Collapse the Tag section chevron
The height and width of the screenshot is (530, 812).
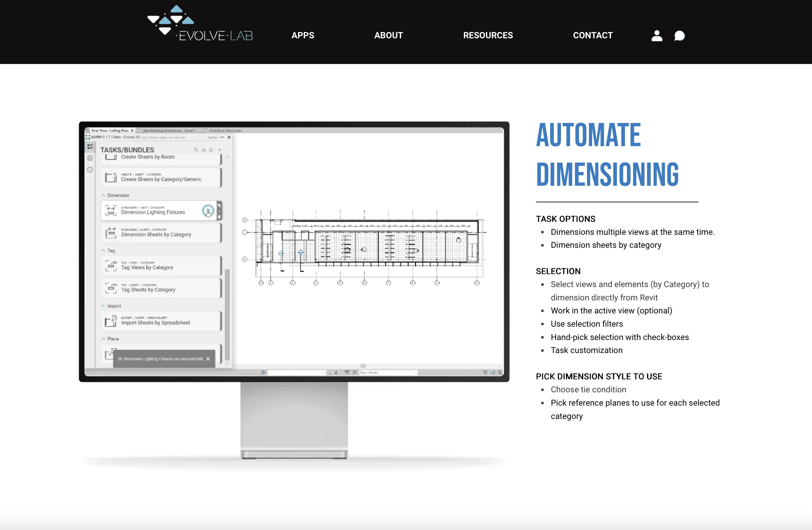point(103,250)
